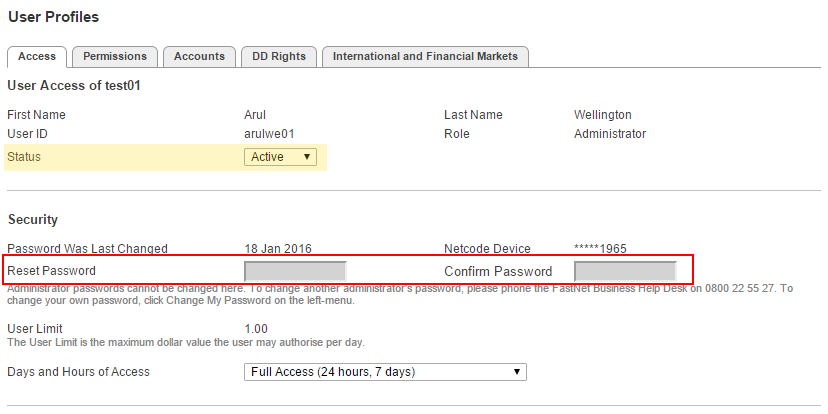The width and height of the screenshot is (828, 414).
Task: Go to the Accounts tab
Action: coord(199,57)
